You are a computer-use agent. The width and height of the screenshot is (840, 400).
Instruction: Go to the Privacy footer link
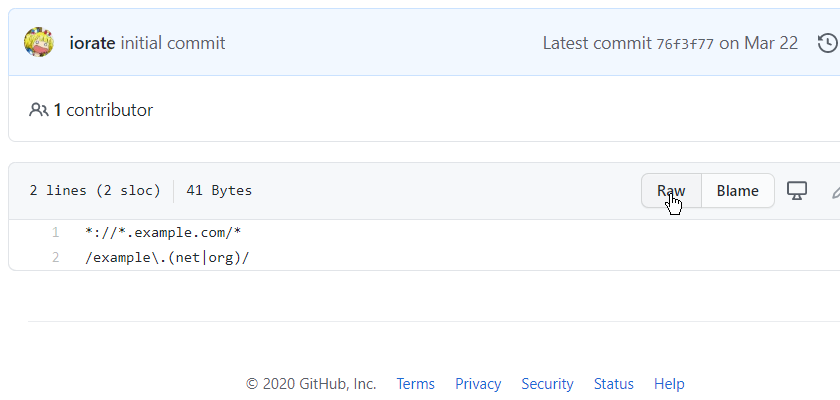click(x=478, y=384)
